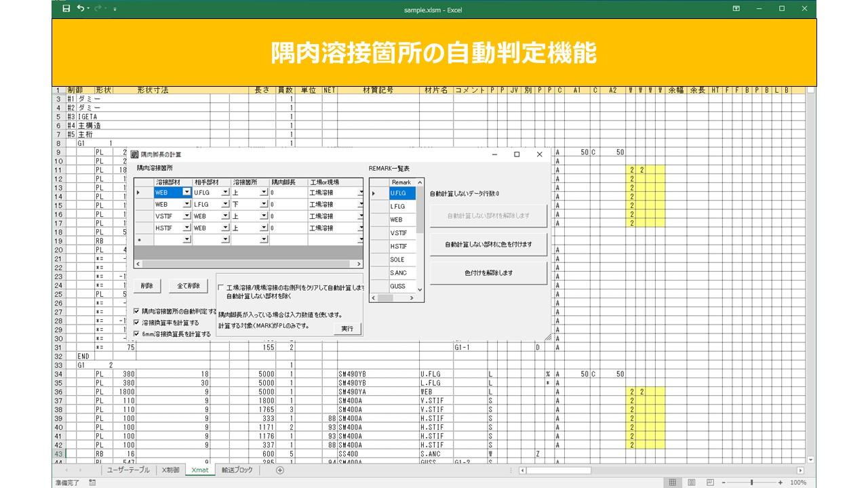Click the Undo arrow icon
The image size is (868, 488).
pos(81,9)
